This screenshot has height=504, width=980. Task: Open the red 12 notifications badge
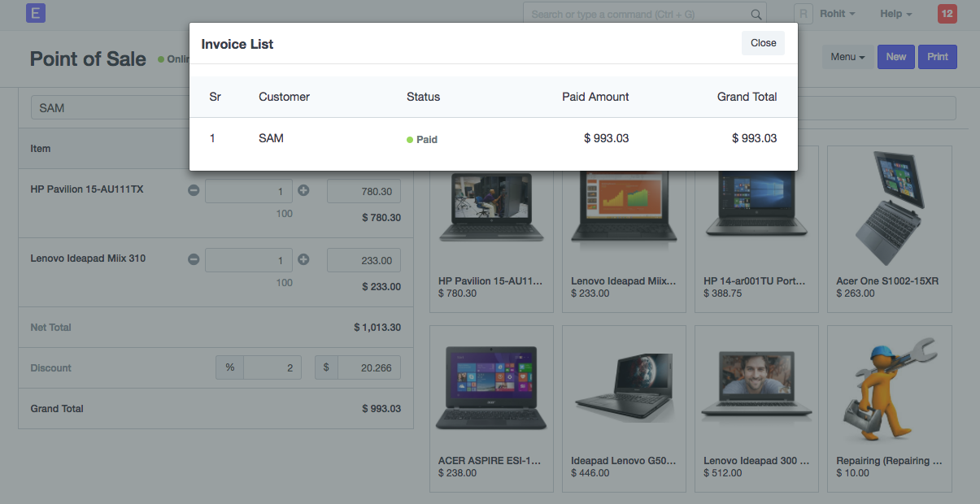(947, 14)
